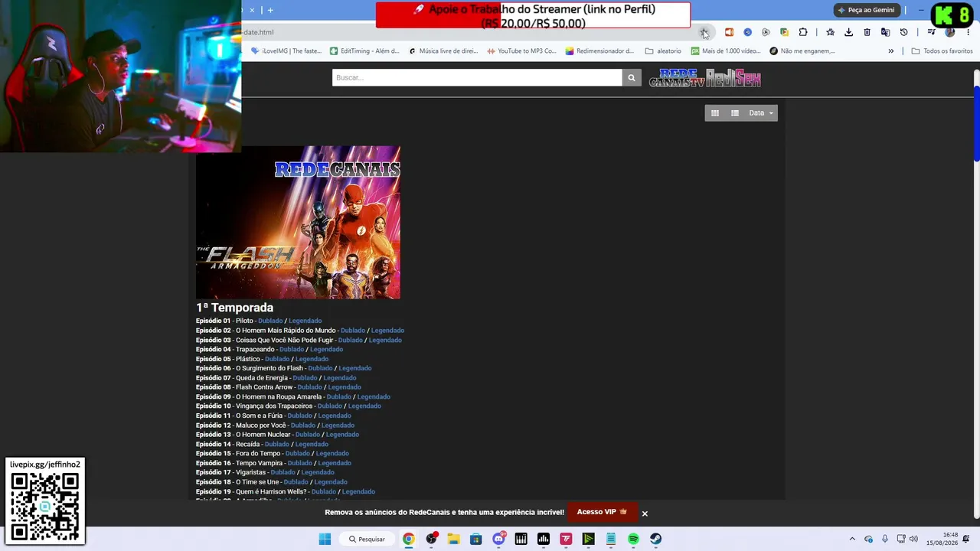Open Episódio 11 Legendado link
Image resolution: width=980 pixels, height=551 pixels.
pos(335,416)
